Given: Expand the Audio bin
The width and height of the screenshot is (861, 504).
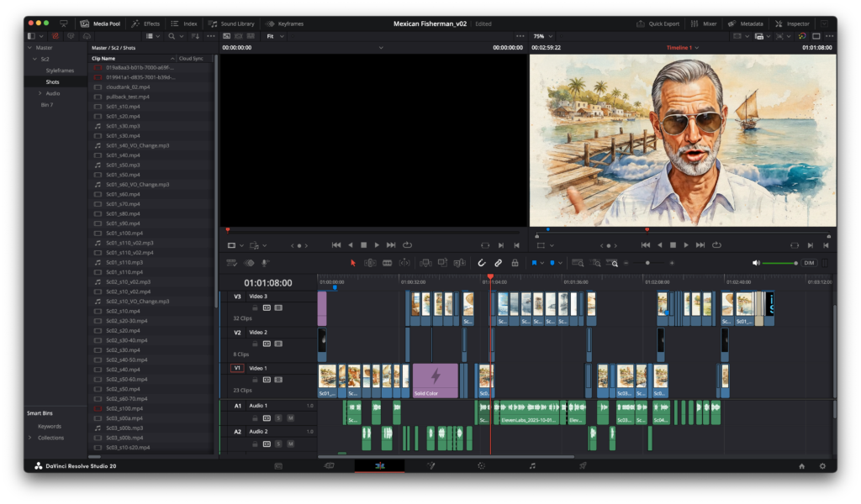Looking at the screenshot, I should pyautogui.click(x=40, y=93).
